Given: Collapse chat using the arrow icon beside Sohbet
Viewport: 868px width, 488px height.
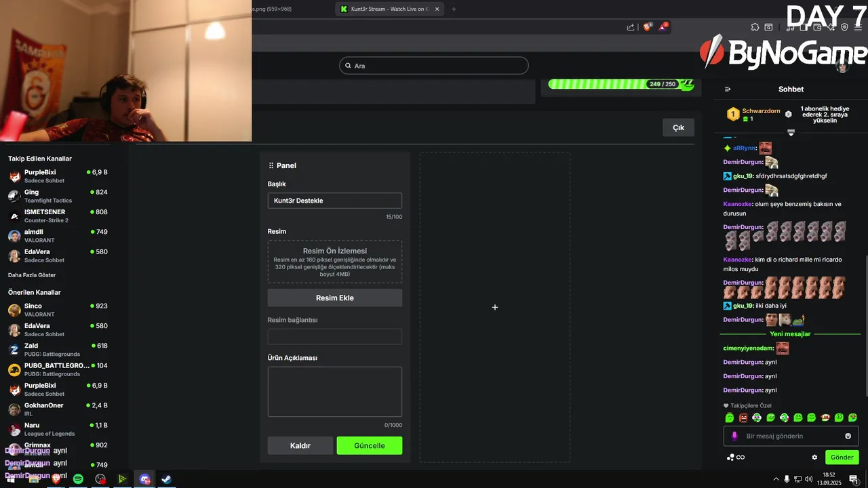Looking at the screenshot, I should coord(728,89).
